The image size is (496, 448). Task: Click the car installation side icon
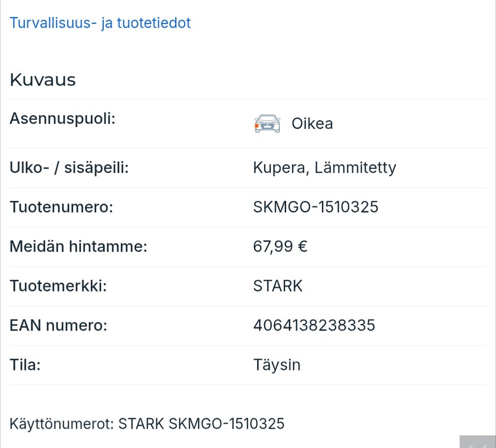(267, 124)
